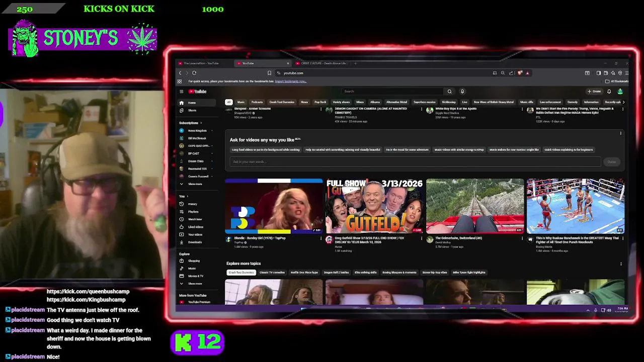Screen dimensions: 644x362
Task: Open a new browser tab
Action: coord(355,63)
